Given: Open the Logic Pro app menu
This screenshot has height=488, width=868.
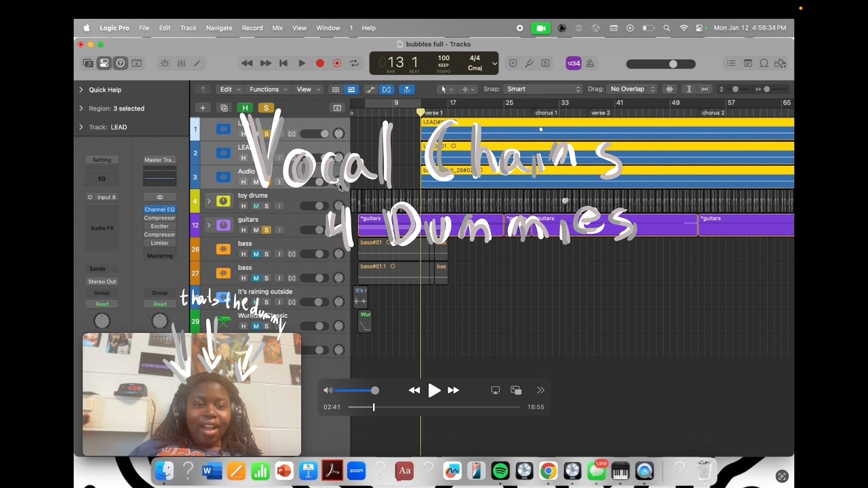Looking at the screenshot, I should point(114,28).
